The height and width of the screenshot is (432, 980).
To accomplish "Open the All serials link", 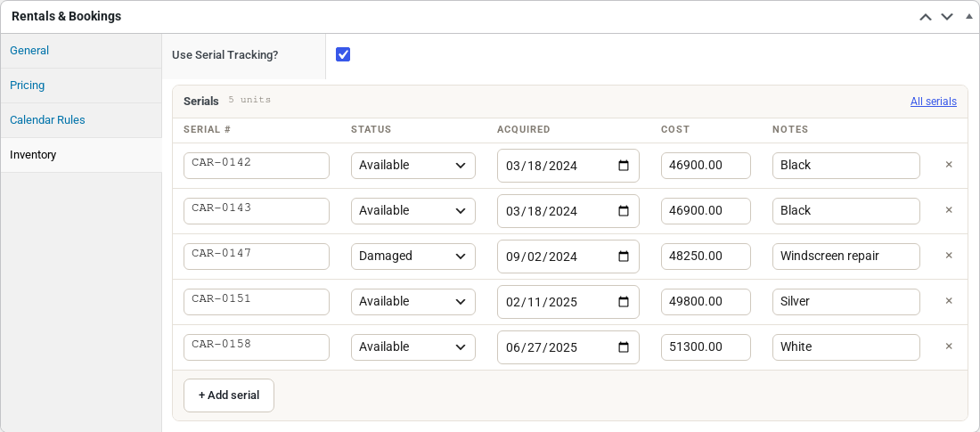I will pyautogui.click(x=933, y=102).
